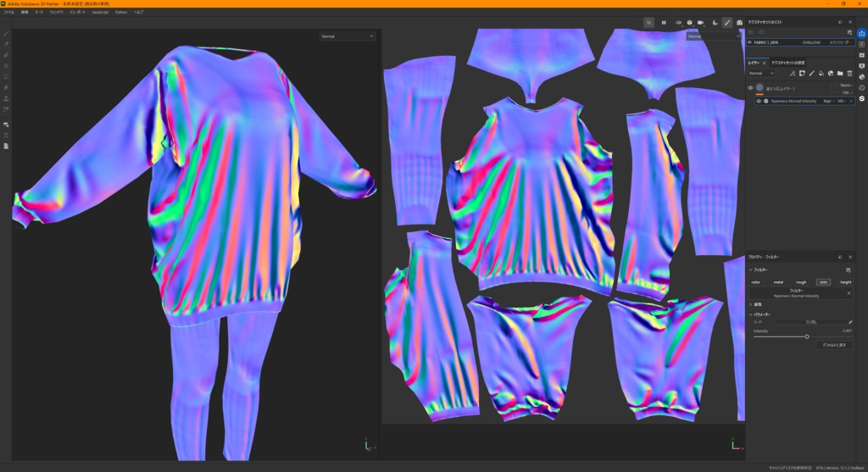
Task: Open the symmetry settings in viewport toolbar
Action: (x=678, y=23)
